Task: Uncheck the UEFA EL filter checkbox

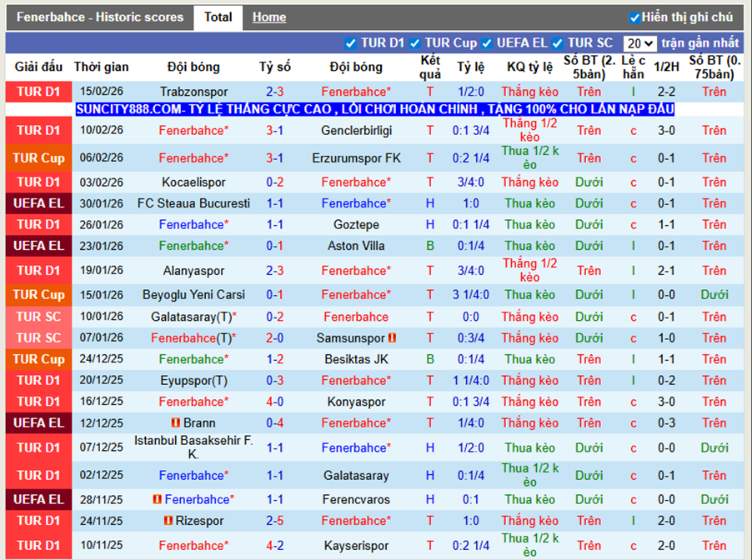Action: 486,43
